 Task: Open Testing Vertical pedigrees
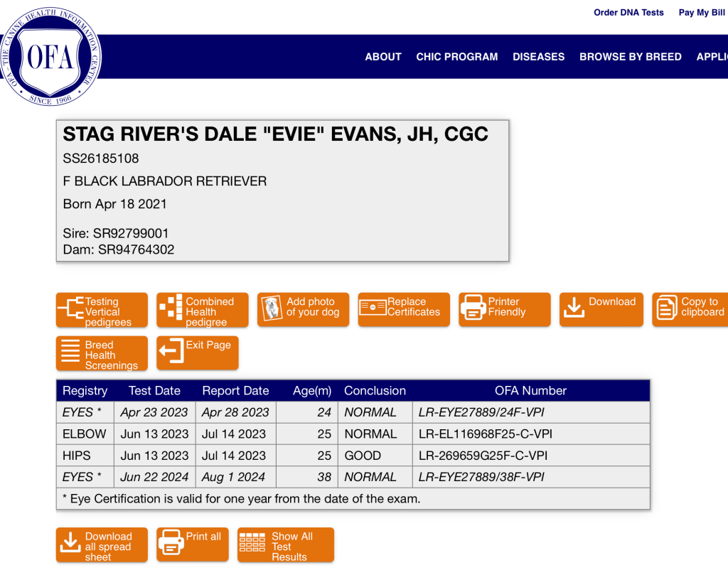click(x=102, y=311)
